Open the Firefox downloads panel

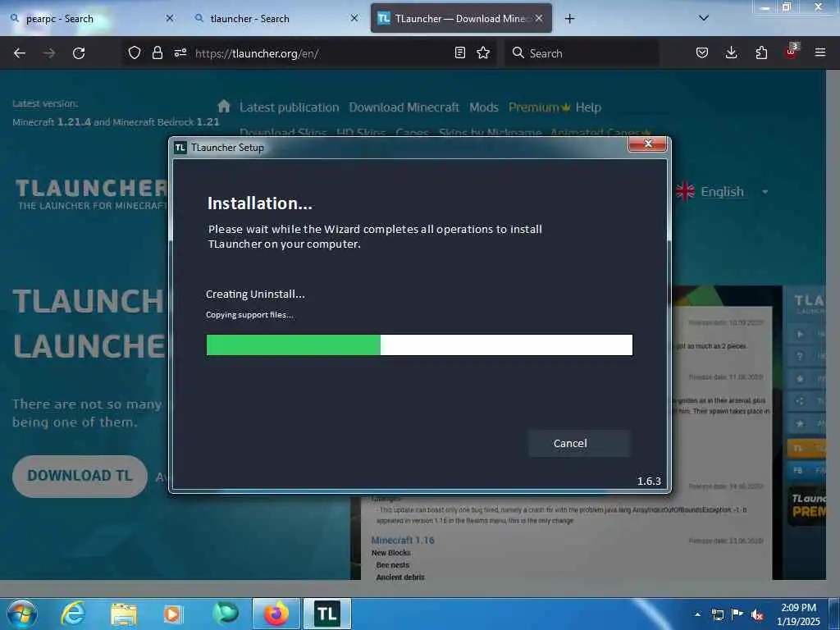click(x=731, y=52)
